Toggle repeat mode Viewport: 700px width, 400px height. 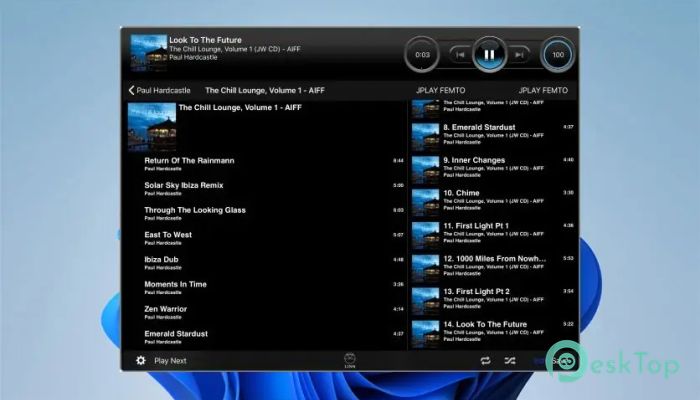click(x=486, y=361)
